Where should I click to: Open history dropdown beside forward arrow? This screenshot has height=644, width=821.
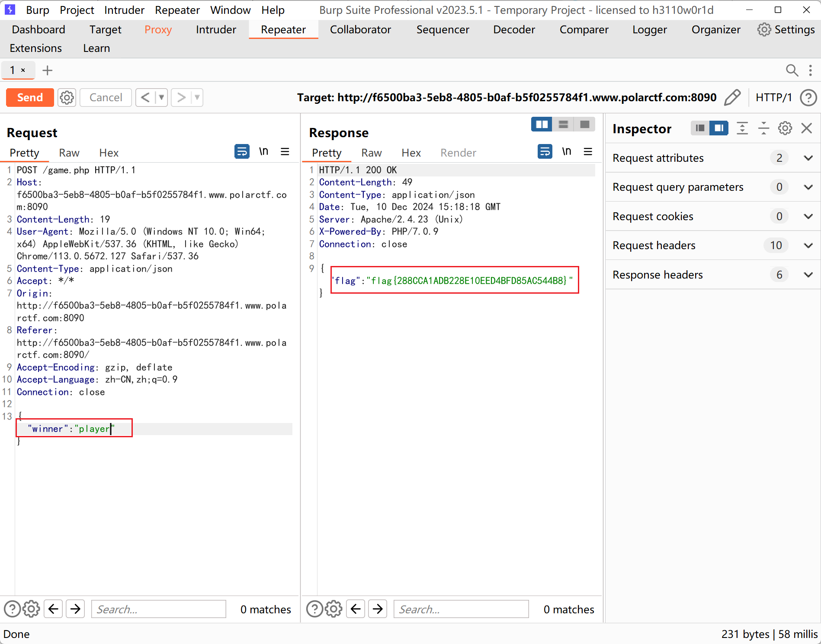coord(197,97)
